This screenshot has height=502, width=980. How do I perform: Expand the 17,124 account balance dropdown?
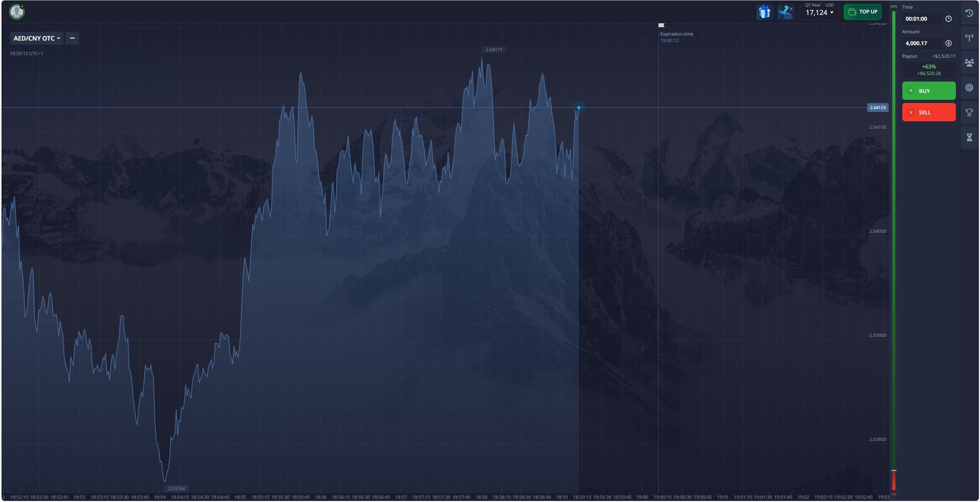click(819, 12)
